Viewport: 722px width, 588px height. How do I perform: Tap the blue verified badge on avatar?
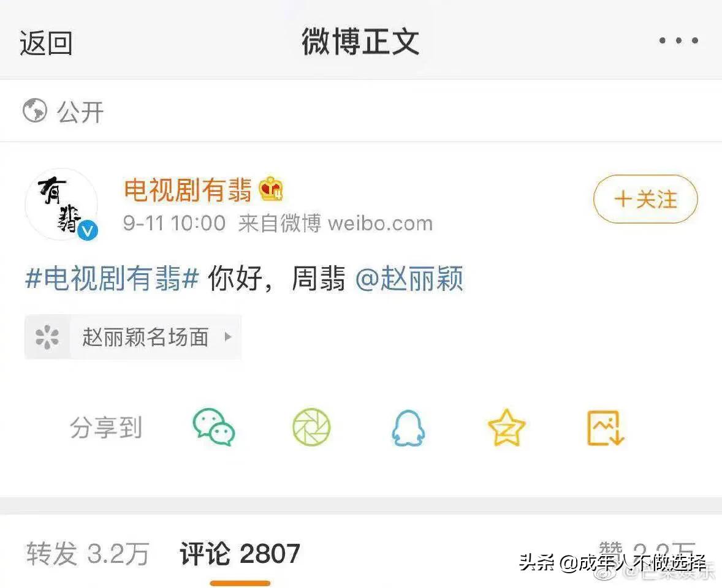88,230
